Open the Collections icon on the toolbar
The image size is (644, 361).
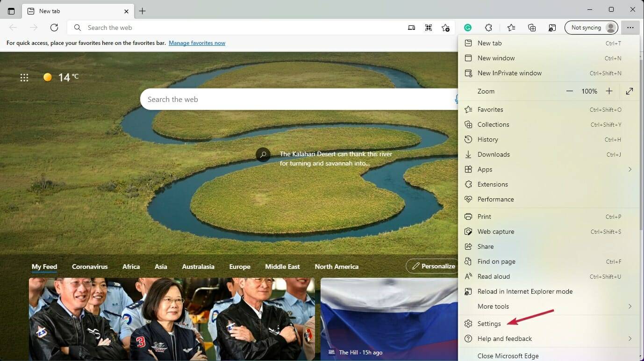[532, 28]
